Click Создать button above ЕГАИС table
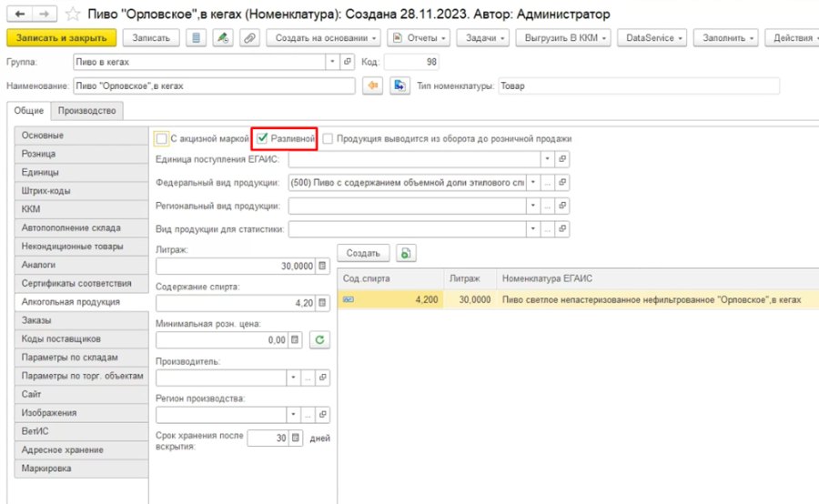The width and height of the screenshot is (819, 504). click(x=363, y=253)
